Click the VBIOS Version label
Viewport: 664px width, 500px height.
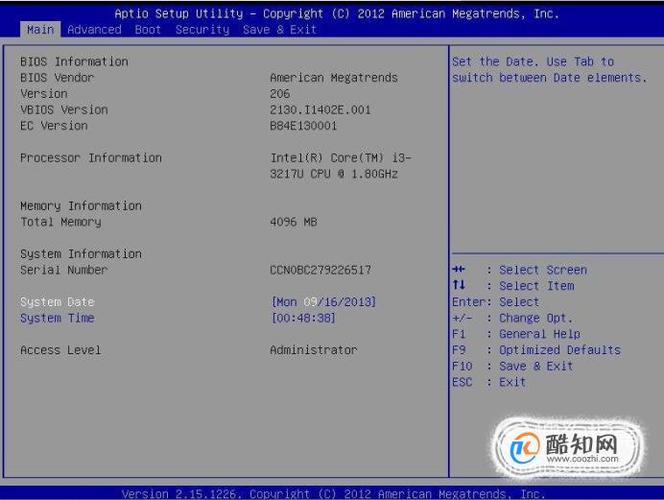64,110
